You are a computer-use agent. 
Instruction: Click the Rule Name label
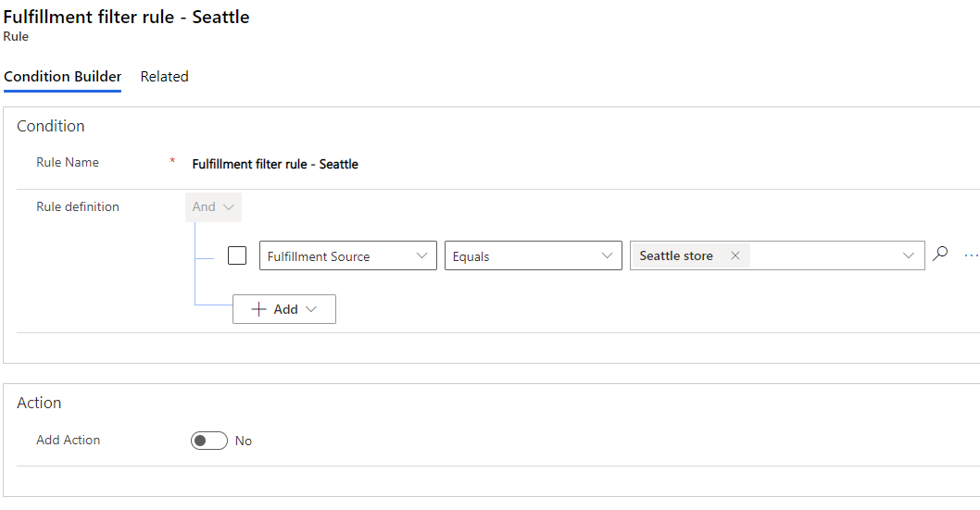68,163
